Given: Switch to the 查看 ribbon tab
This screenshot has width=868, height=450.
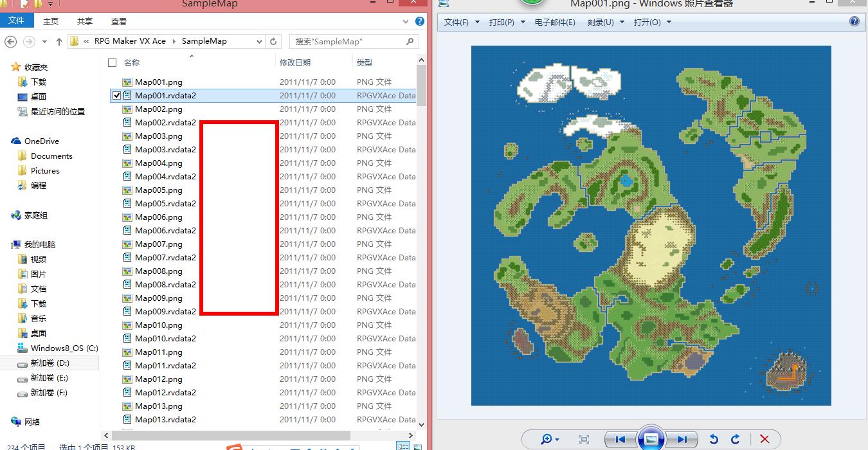Looking at the screenshot, I should point(119,21).
